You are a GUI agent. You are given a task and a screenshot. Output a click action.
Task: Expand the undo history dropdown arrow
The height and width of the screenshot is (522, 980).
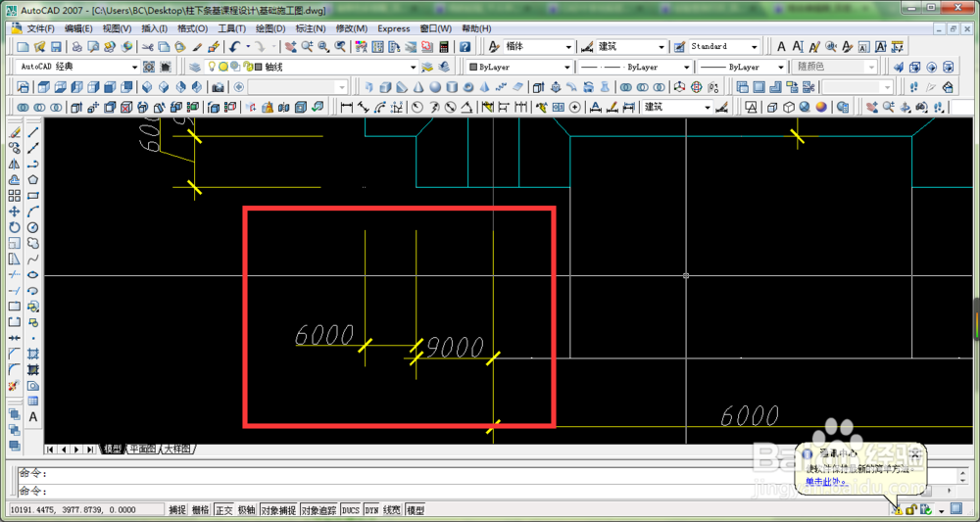(x=248, y=47)
